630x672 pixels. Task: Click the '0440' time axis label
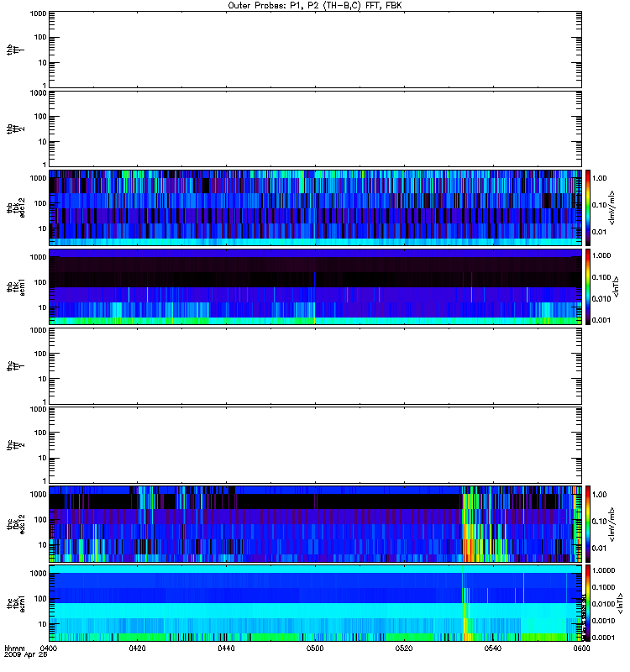(226, 648)
